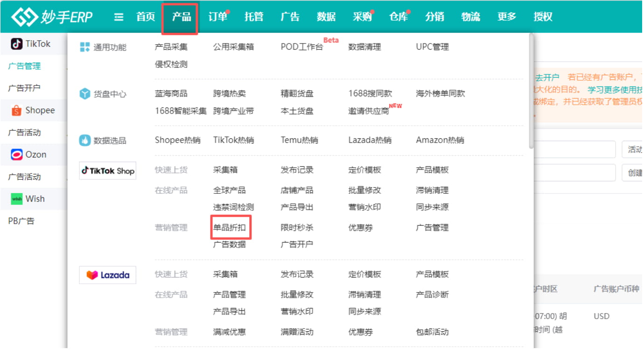
Task: Click the 妙手ERP logo
Action: pos(52,17)
